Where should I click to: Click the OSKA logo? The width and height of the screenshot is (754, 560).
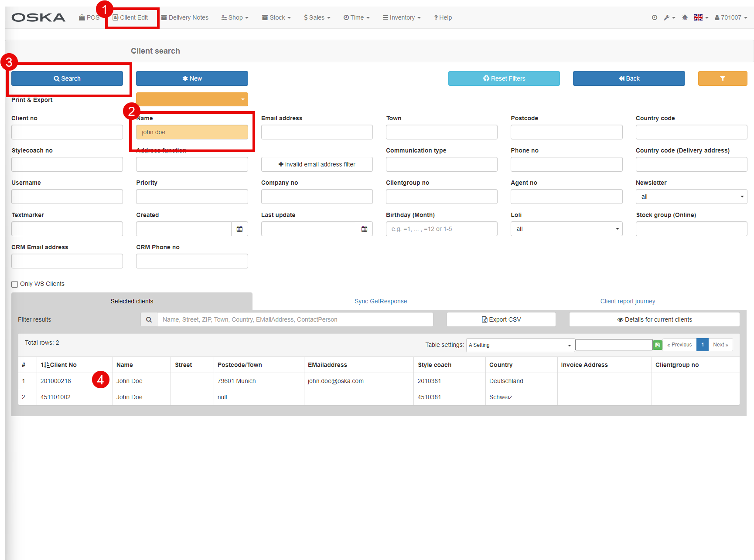(38, 17)
